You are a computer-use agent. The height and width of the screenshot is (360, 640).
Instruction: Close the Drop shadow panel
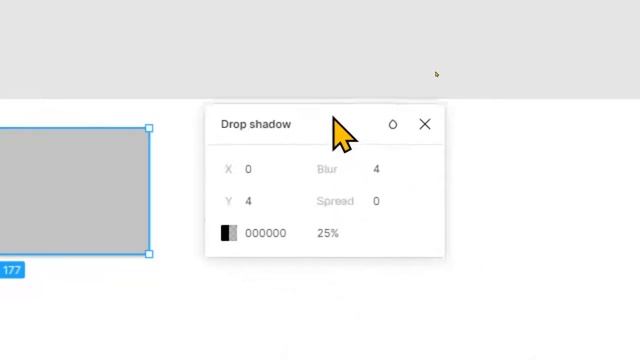[x=425, y=124]
